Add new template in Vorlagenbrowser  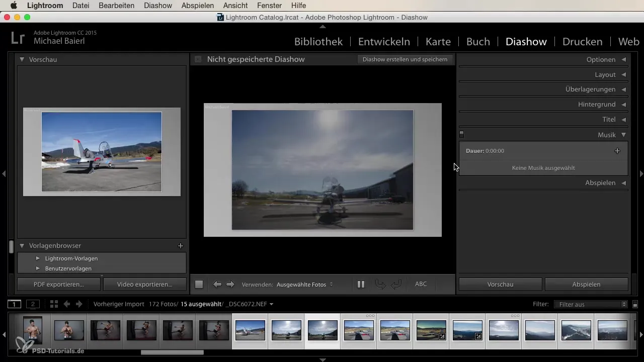(181, 246)
